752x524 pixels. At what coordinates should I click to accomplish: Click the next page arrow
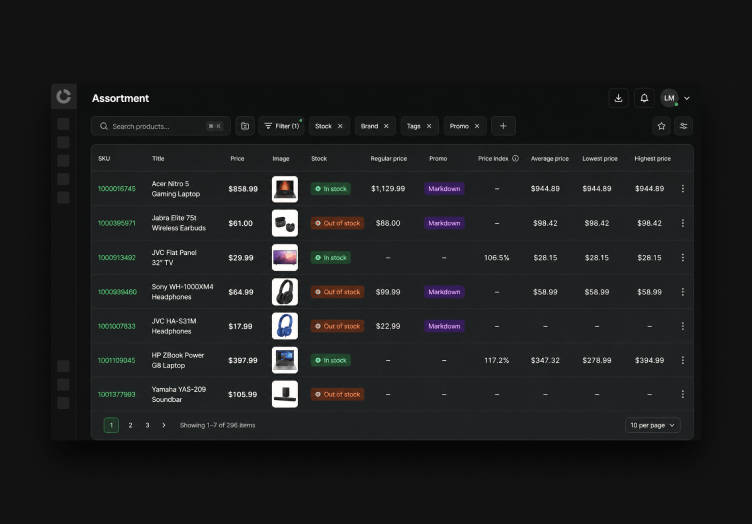(164, 425)
